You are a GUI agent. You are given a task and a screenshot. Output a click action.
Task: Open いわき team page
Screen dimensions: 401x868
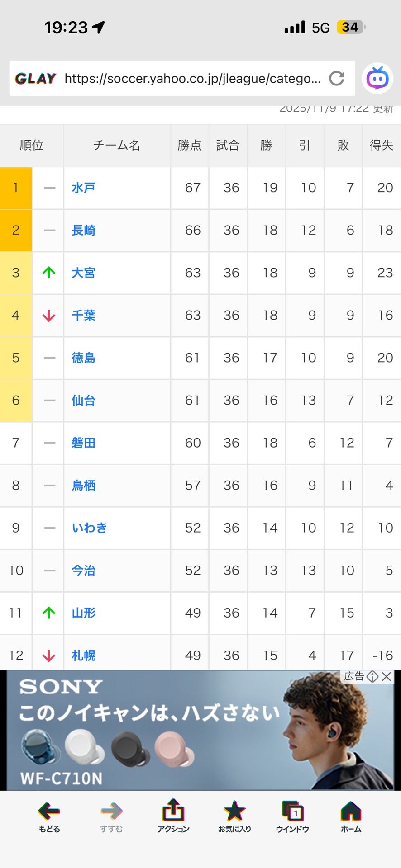pyautogui.click(x=89, y=528)
